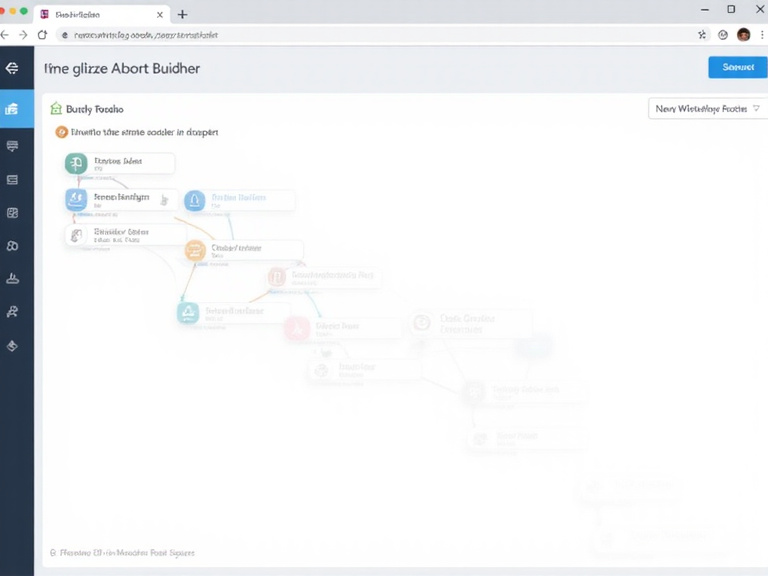Screen dimensions: 768x576
Task: Reload the page with the refresh icon
Action: tap(43, 35)
